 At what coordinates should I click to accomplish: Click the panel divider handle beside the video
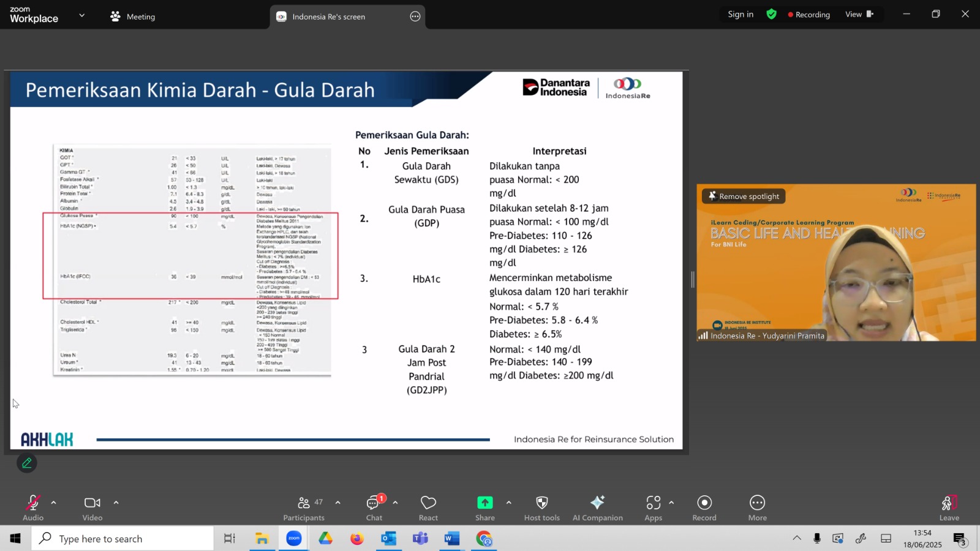click(693, 280)
